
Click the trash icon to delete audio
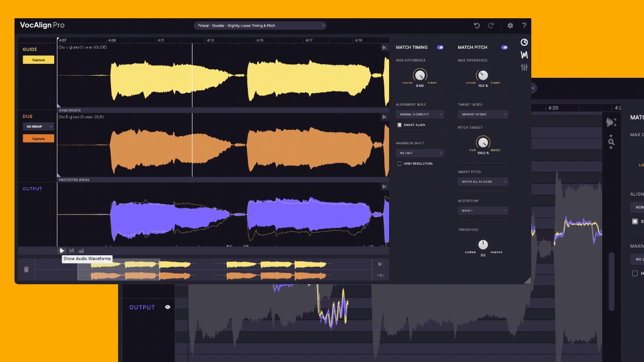click(26, 270)
